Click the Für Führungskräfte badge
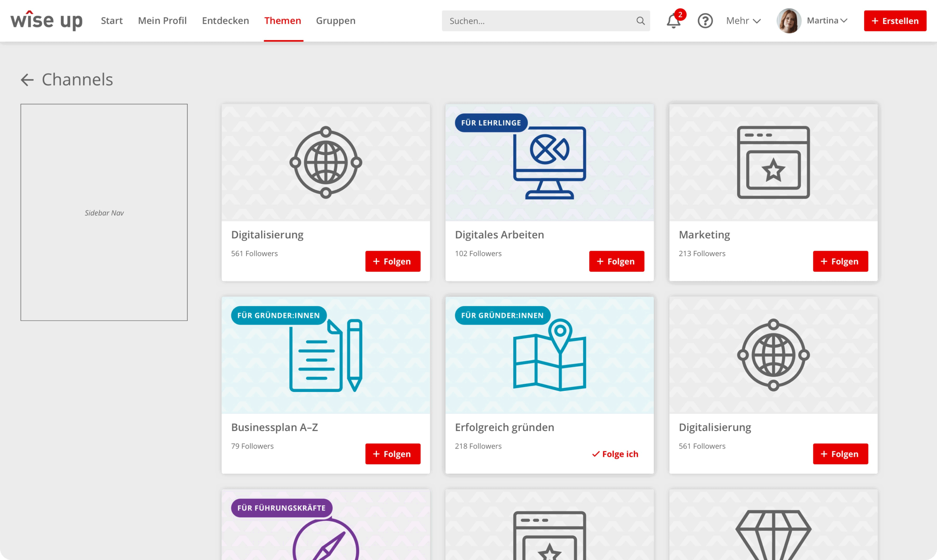Screen dimensions: 937x560 281,508
